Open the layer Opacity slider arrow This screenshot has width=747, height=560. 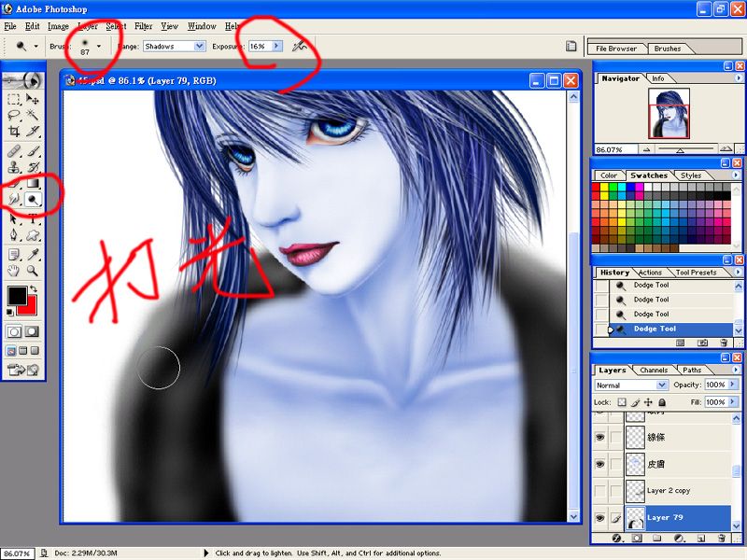pyautogui.click(x=733, y=385)
